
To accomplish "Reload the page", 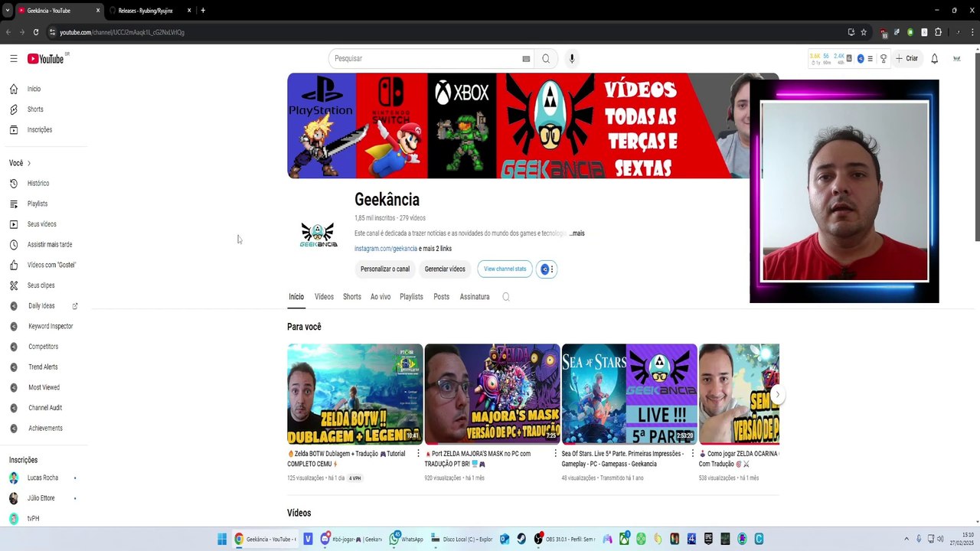I will [36, 32].
